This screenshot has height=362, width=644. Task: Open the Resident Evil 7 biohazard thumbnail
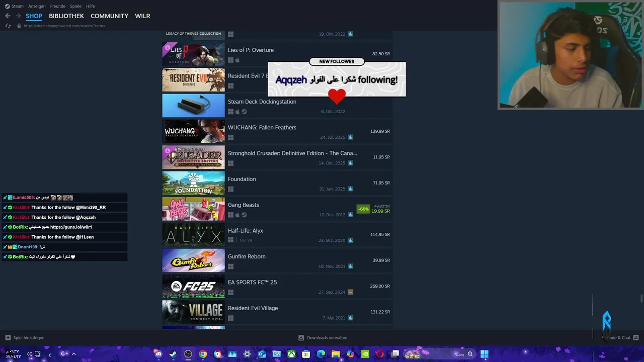point(193,79)
